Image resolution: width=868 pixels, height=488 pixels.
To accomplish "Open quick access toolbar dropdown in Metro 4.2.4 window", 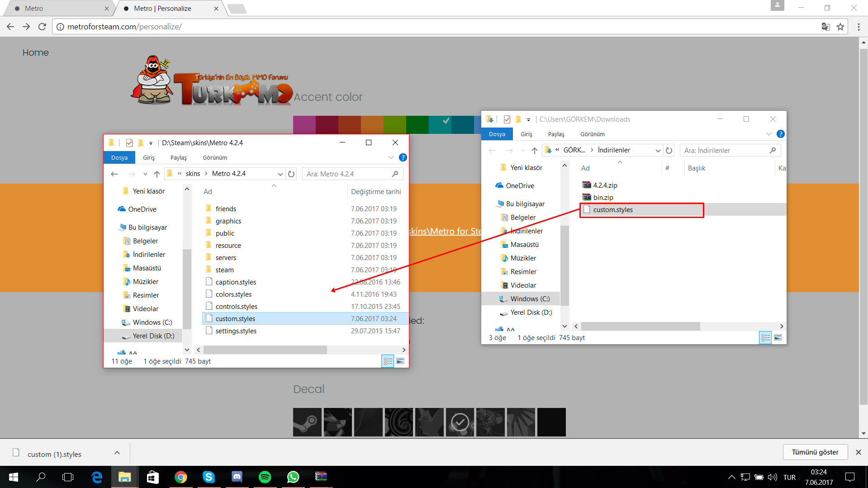I will [x=151, y=143].
